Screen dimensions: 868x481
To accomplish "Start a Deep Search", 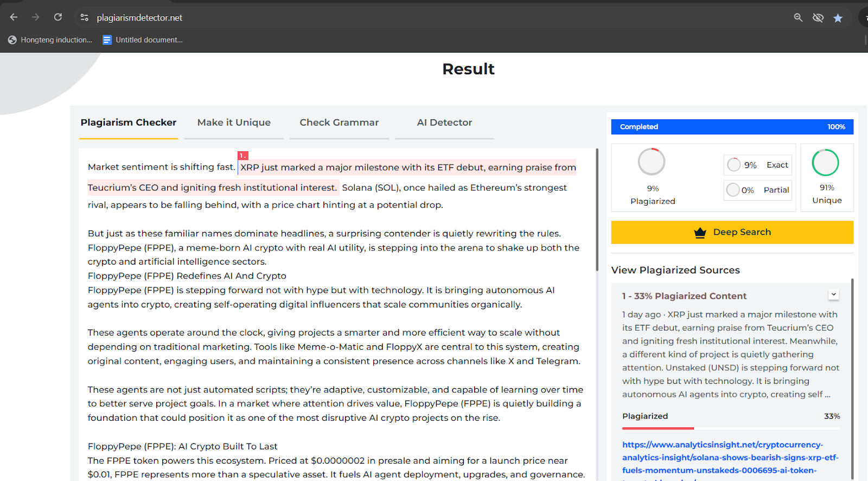I will pos(732,232).
